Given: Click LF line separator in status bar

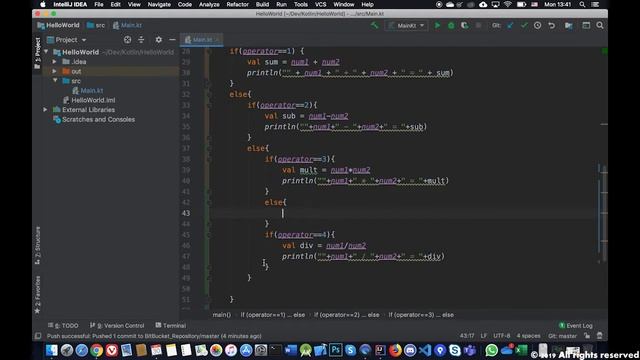Looking at the screenshot, I should [x=484, y=336].
